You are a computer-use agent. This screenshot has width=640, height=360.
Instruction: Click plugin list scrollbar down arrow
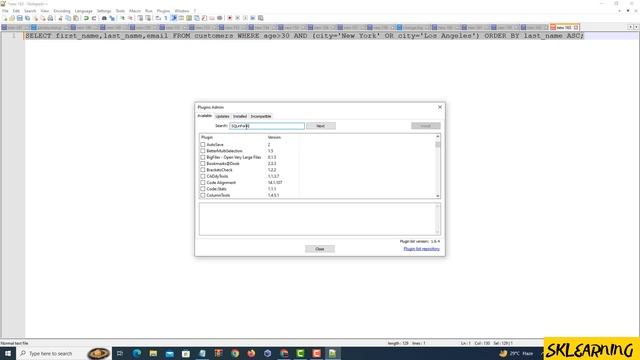click(438, 196)
